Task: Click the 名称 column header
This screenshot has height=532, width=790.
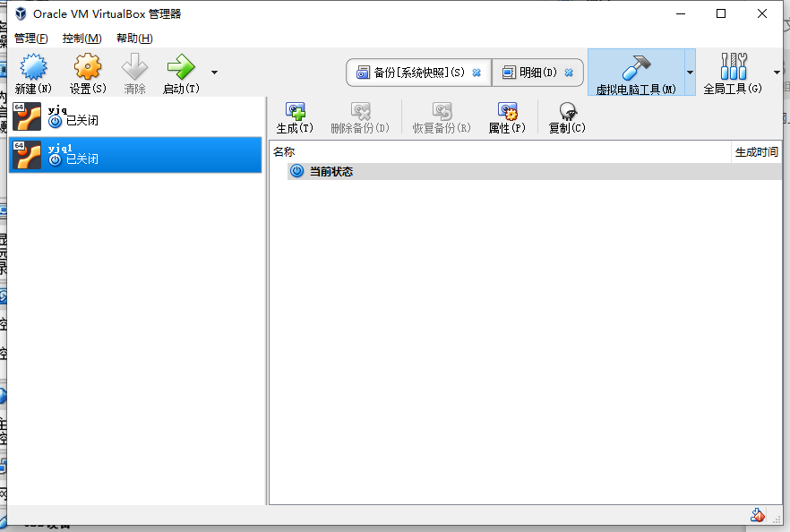Action: click(500, 151)
